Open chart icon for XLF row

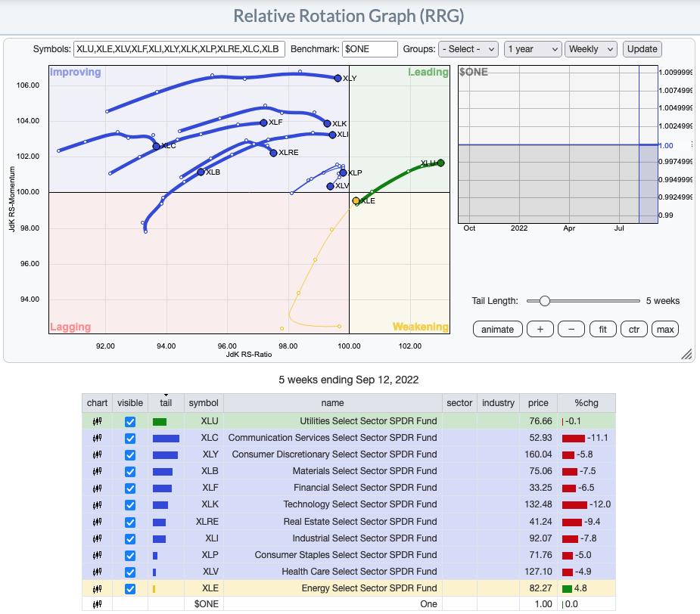point(97,488)
